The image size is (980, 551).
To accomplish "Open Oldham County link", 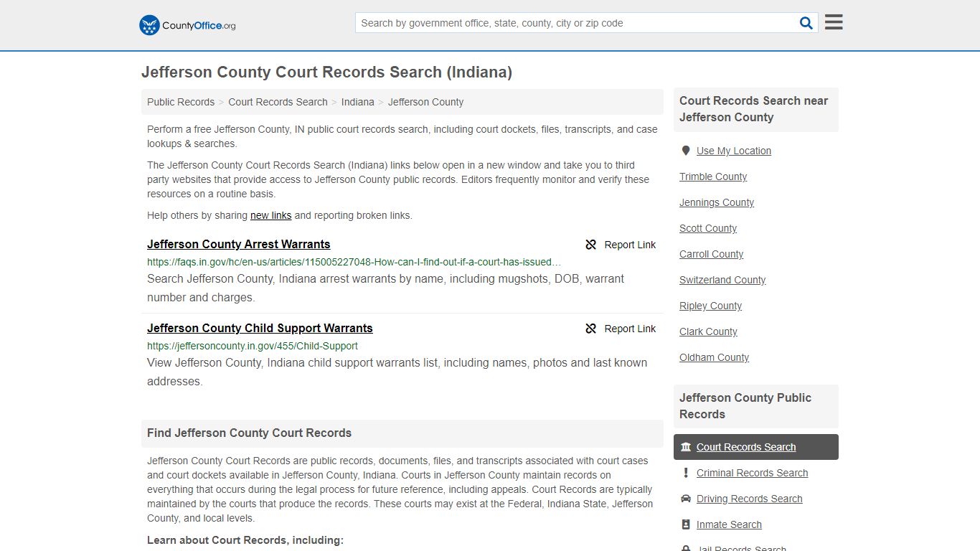I will [x=714, y=357].
